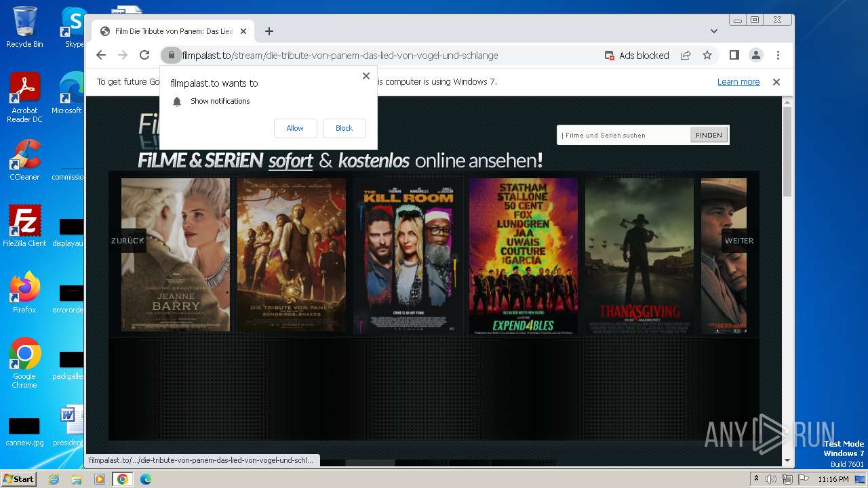This screenshot has width=868, height=488.
Task: Click the FINDEN search button
Action: click(x=709, y=135)
